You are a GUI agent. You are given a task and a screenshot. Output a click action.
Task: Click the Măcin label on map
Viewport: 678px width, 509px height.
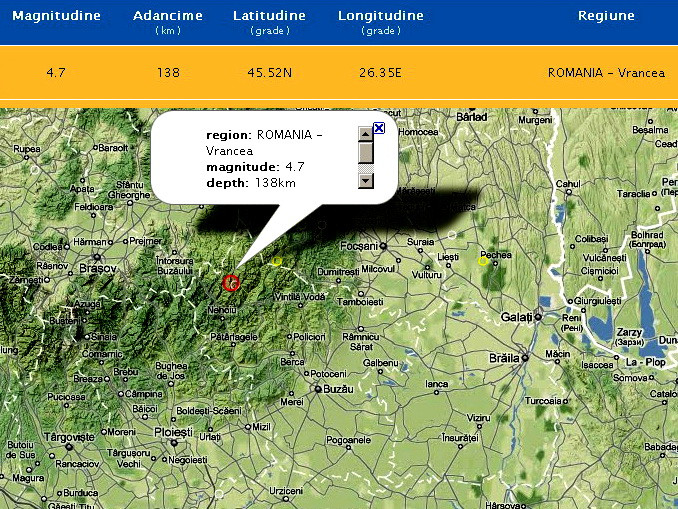click(557, 354)
